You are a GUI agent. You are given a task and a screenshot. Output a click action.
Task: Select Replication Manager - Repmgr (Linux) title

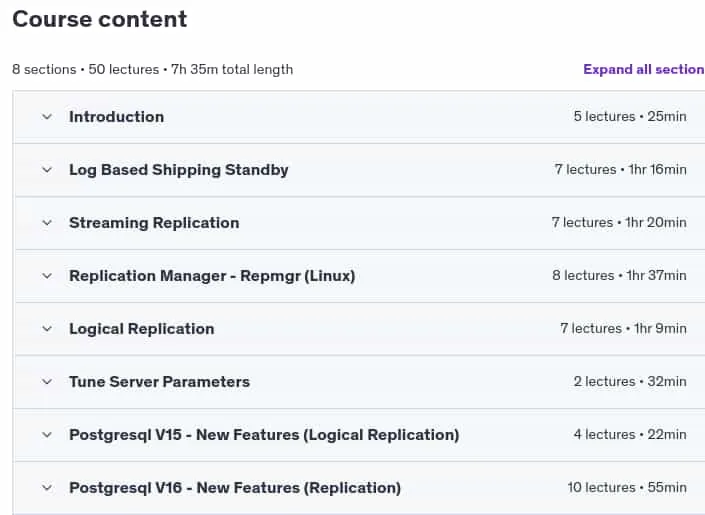coord(212,276)
